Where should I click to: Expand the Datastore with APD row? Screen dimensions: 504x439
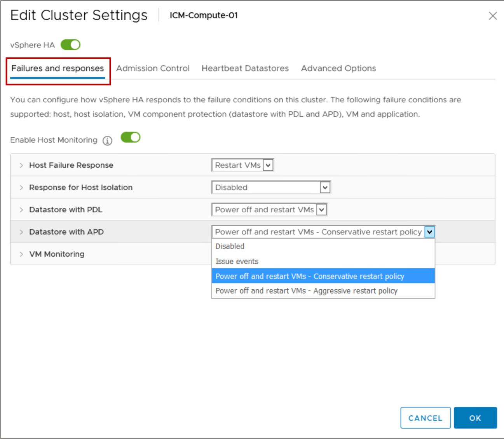click(21, 232)
